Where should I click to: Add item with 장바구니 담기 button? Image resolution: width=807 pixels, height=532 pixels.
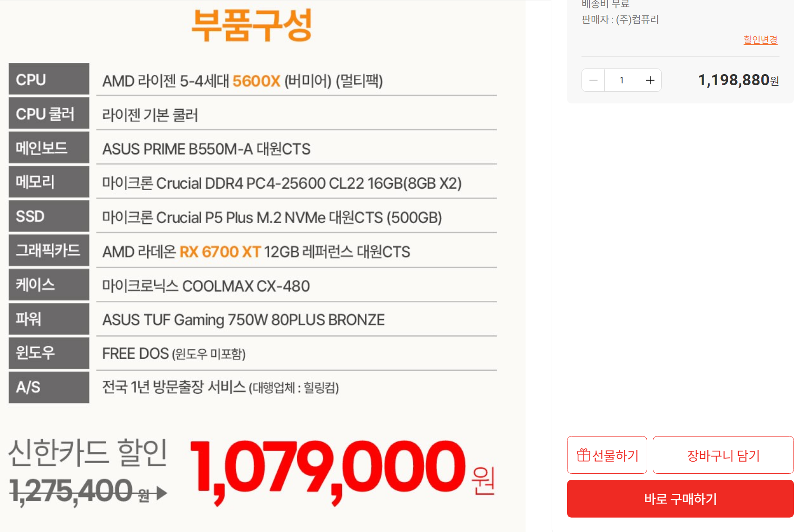tap(723, 455)
